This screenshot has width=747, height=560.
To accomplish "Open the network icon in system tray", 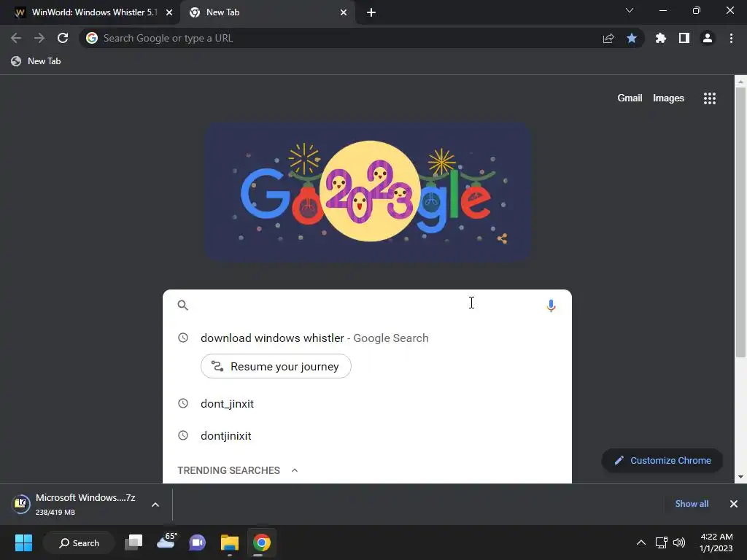I will [661, 542].
